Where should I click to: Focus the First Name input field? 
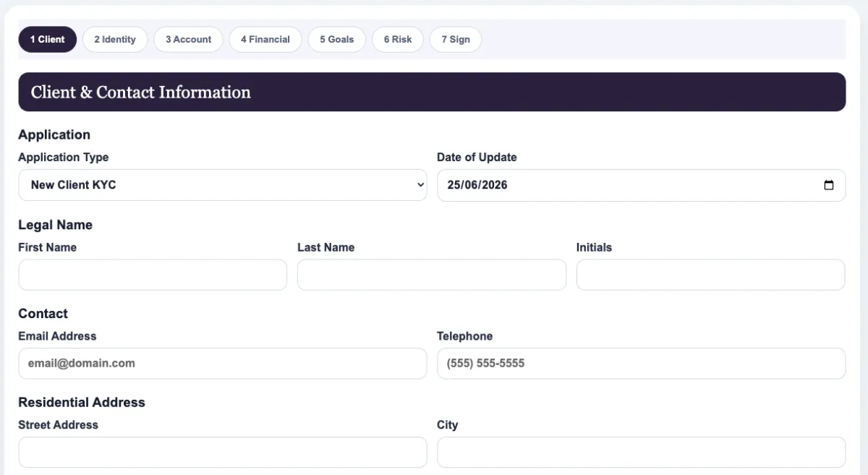click(153, 275)
